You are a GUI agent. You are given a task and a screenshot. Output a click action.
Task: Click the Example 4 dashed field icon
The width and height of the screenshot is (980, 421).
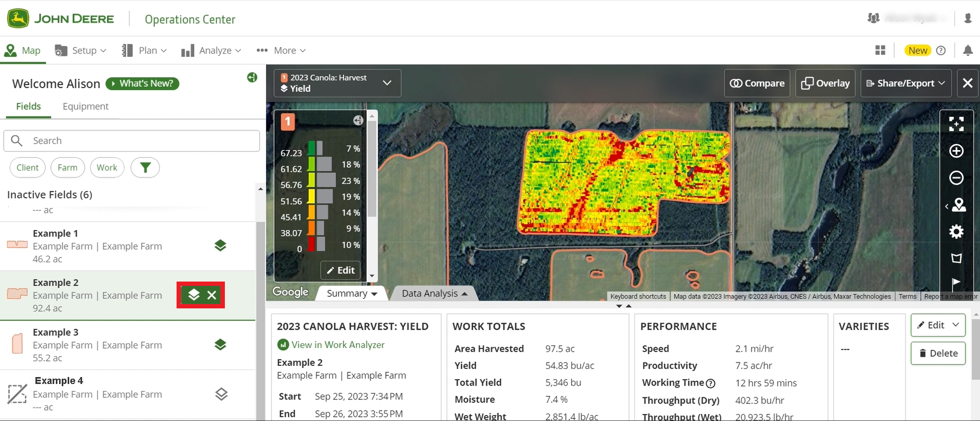tap(17, 394)
